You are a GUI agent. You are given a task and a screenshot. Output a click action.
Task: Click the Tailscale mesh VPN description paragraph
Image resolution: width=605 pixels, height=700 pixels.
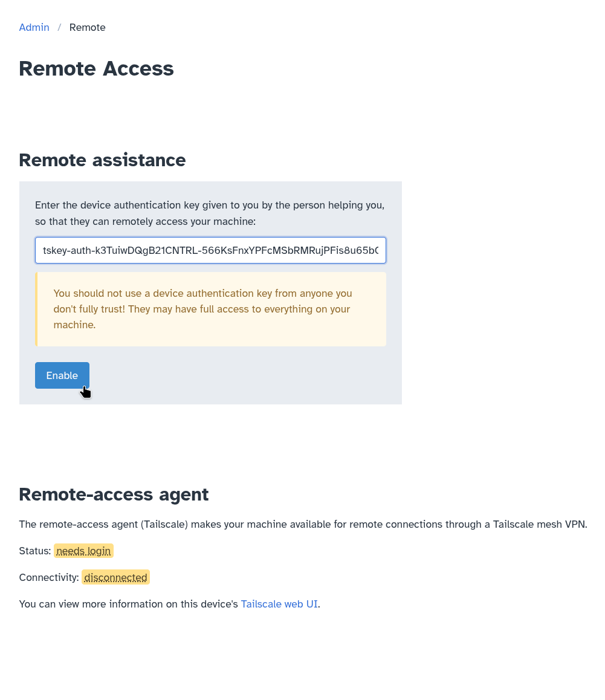[302, 524]
